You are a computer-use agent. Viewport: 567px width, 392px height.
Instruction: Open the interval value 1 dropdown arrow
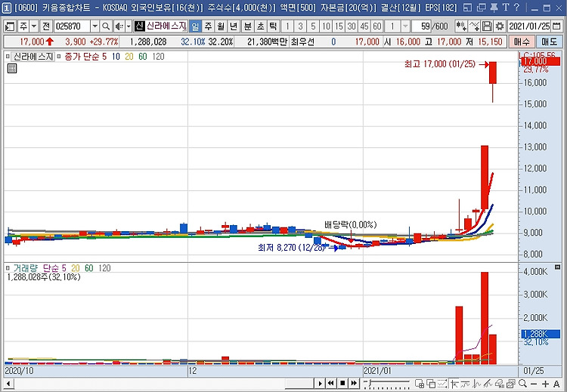[405, 26]
